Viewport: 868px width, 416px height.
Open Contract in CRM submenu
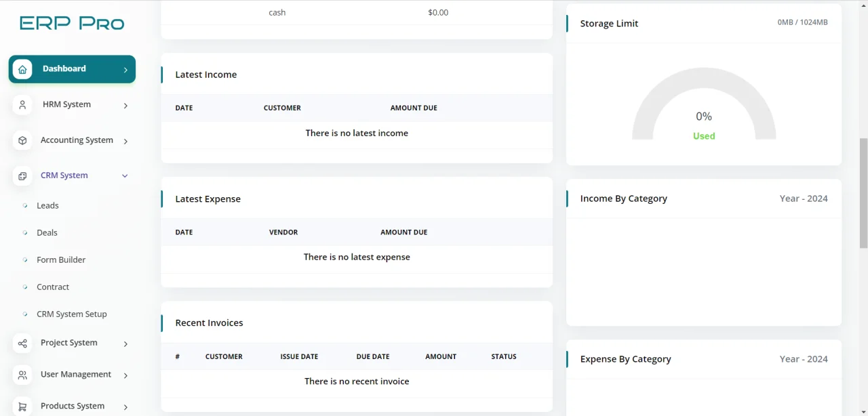[53, 287]
